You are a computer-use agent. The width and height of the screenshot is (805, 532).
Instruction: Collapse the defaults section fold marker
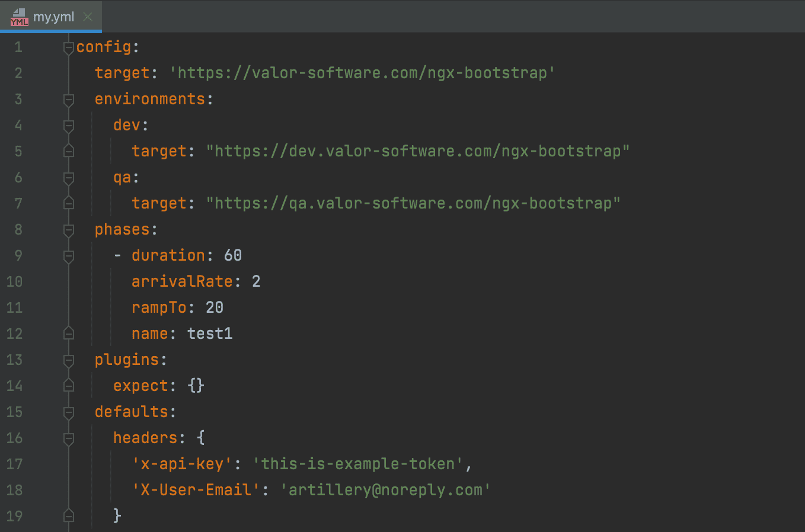click(x=69, y=412)
